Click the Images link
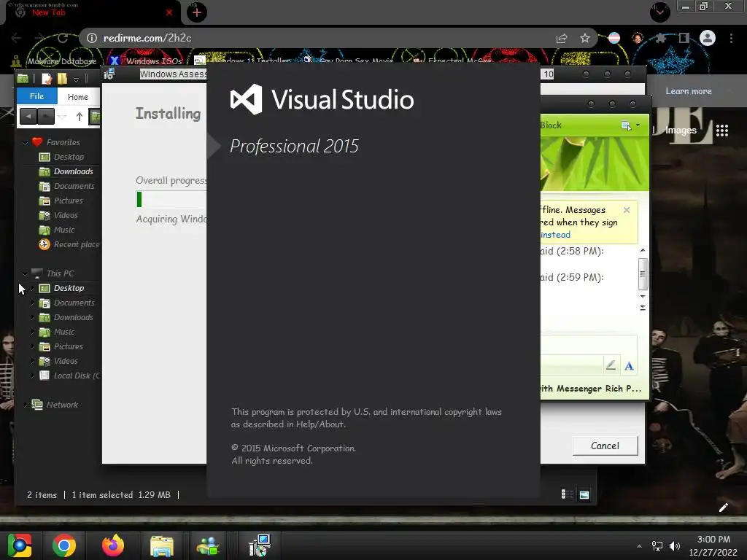This screenshot has width=747, height=560. pos(681,131)
